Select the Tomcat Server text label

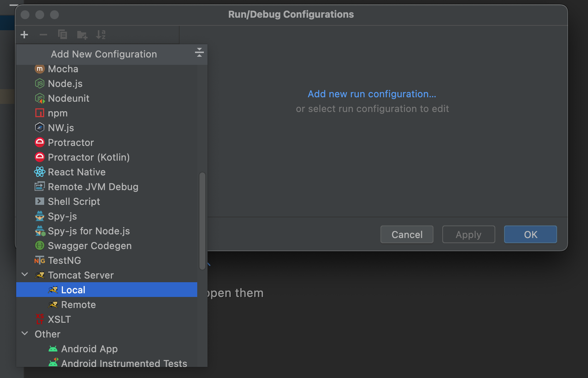point(81,275)
